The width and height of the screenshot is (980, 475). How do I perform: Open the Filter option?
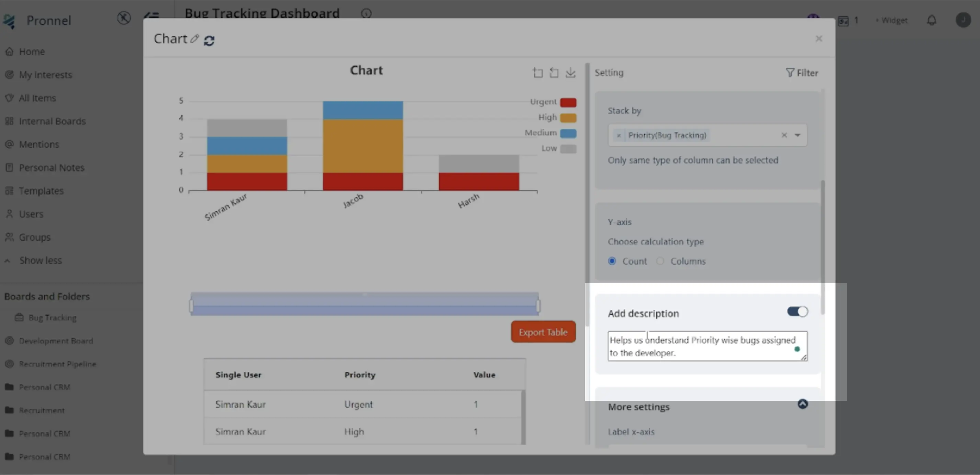pyautogui.click(x=802, y=73)
